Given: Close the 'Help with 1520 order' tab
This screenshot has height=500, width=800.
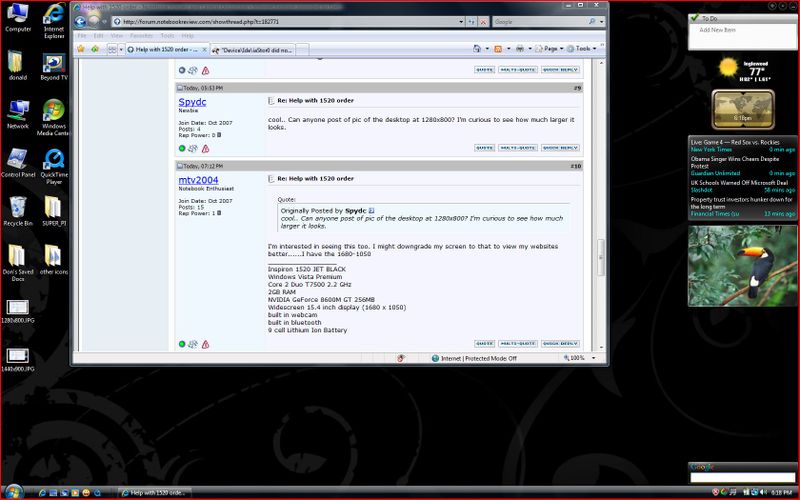Looking at the screenshot, I should pos(204,49).
